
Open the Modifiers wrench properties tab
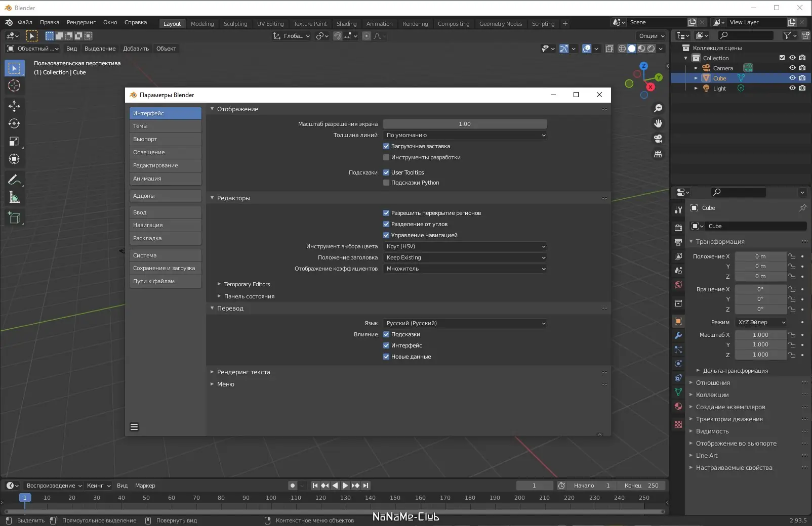[x=678, y=335]
